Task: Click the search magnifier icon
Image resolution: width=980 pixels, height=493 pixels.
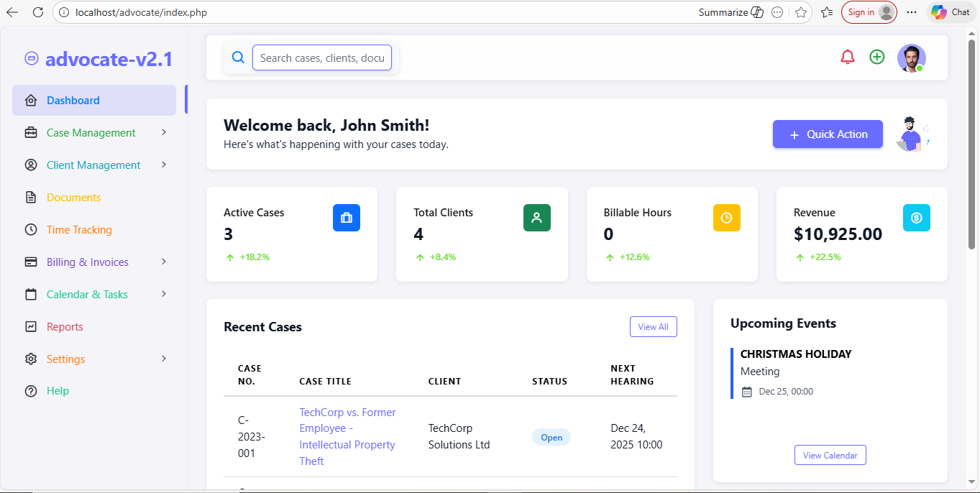Action: pos(238,57)
